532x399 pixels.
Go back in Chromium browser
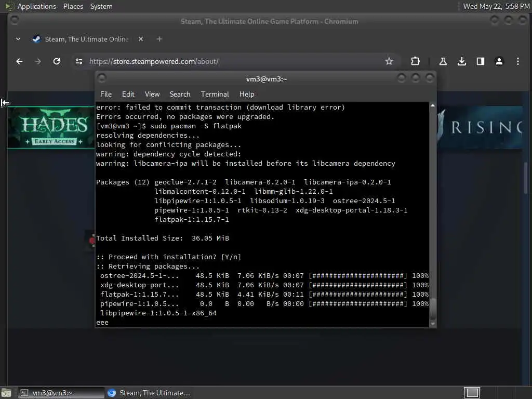point(19,61)
